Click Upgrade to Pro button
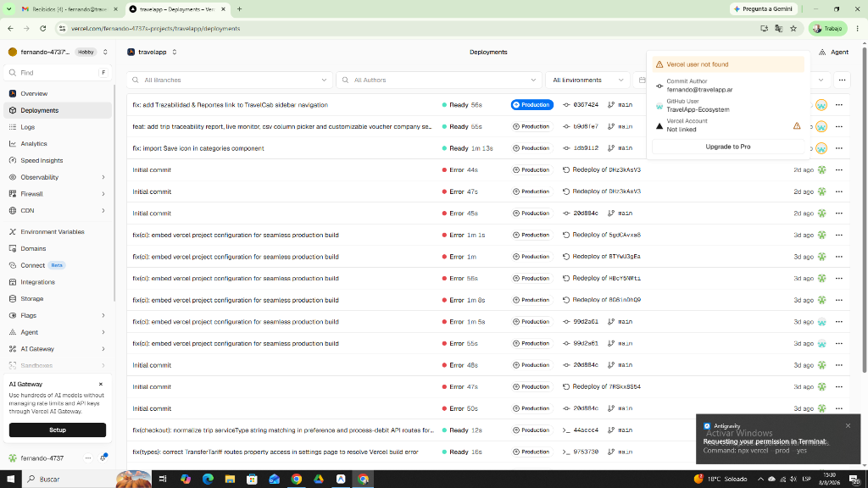The image size is (868, 488). tap(727, 147)
